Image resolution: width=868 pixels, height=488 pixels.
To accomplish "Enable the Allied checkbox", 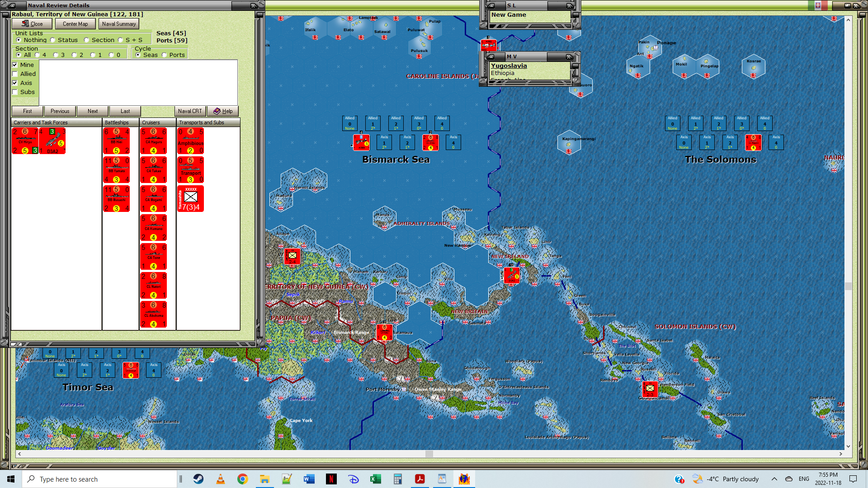I will pos(15,74).
